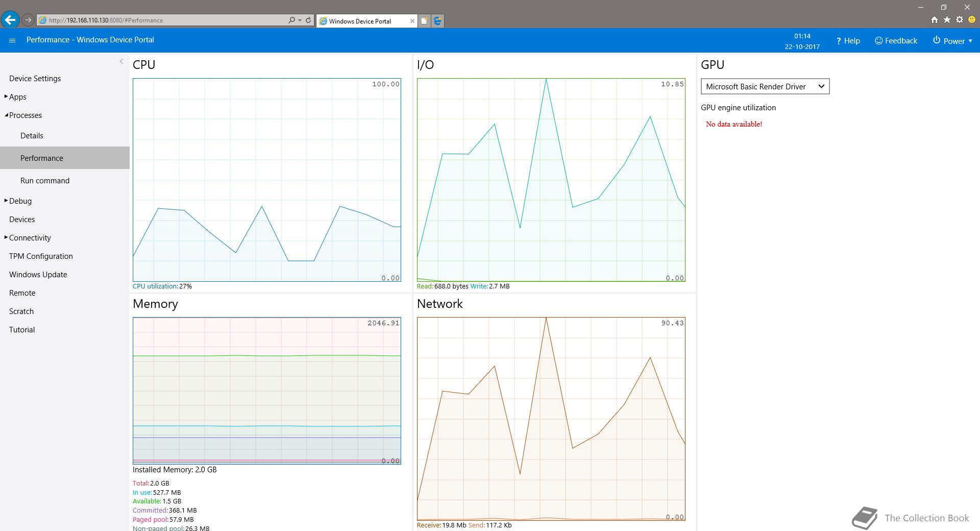Click the 'In use: 527.7 MB' value

click(x=157, y=492)
